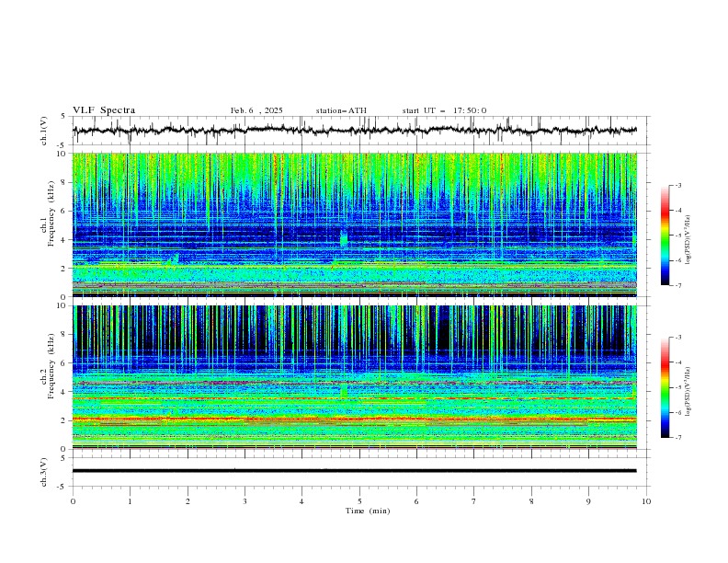Click the ch.2 "Frequency (kHz)" axis label
Viewport: 728px width, 563px height.
coord(51,366)
